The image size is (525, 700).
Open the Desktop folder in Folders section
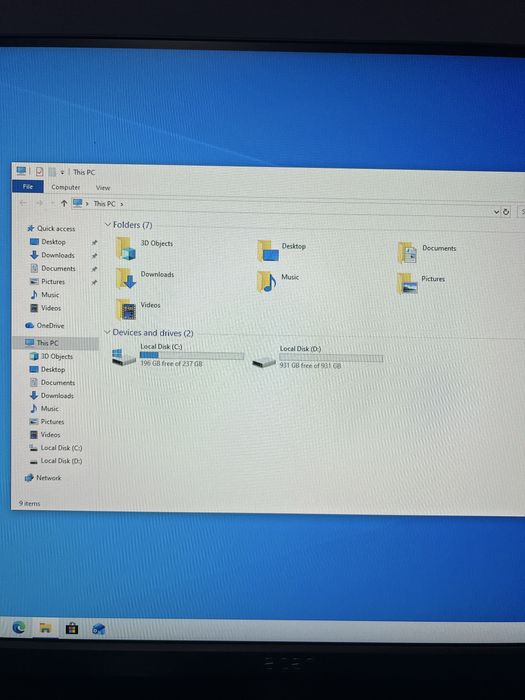[268, 250]
